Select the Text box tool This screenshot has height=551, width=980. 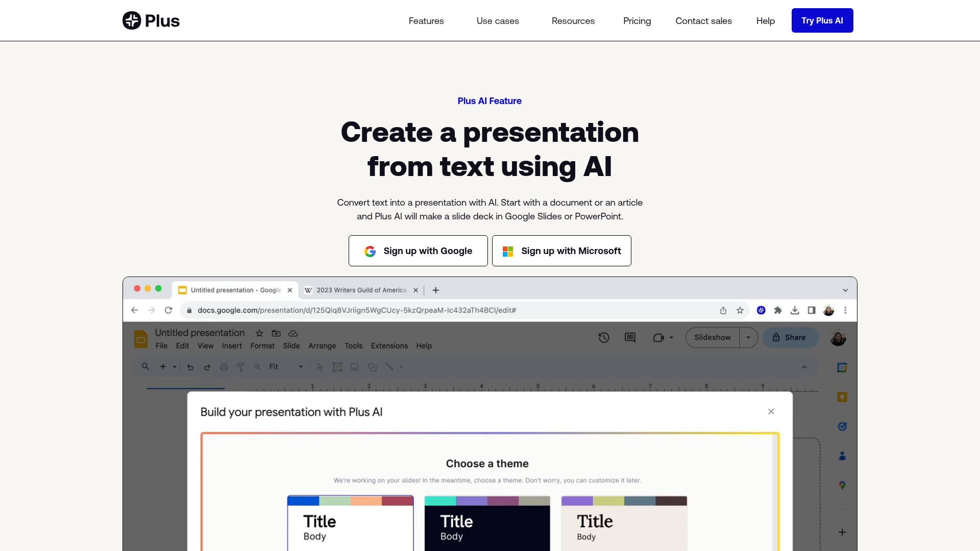point(337,367)
